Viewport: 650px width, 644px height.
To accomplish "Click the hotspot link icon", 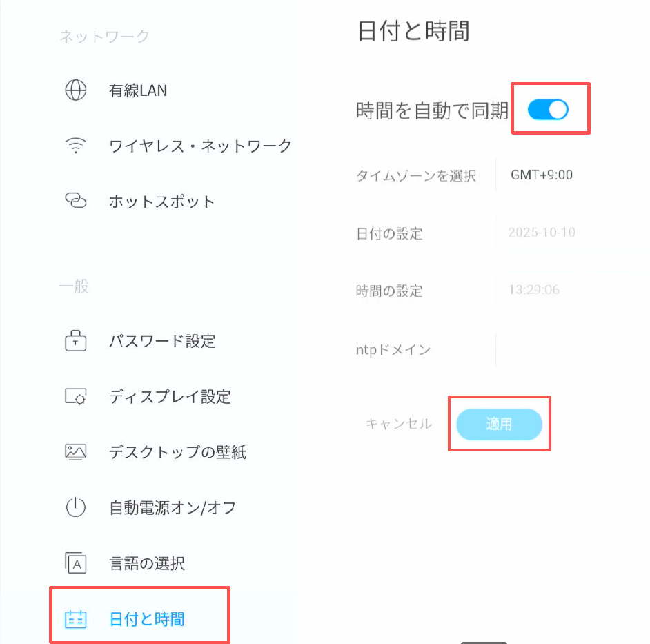I will (76, 201).
